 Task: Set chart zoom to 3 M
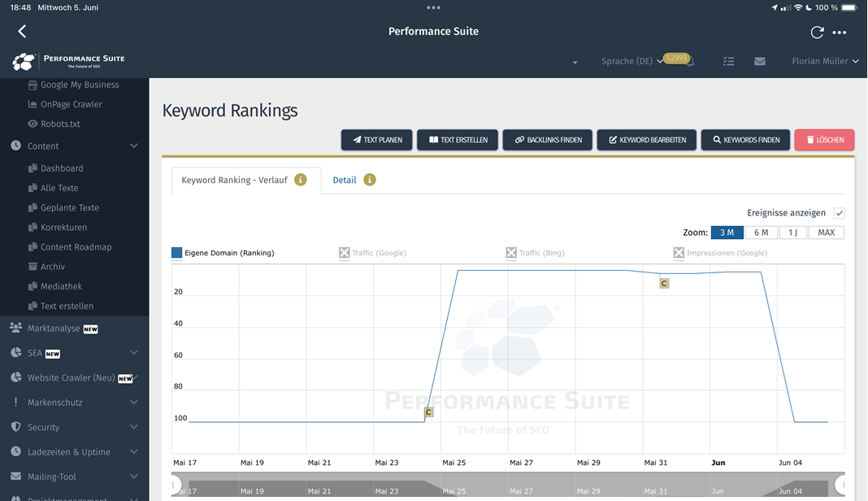click(x=727, y=233)
